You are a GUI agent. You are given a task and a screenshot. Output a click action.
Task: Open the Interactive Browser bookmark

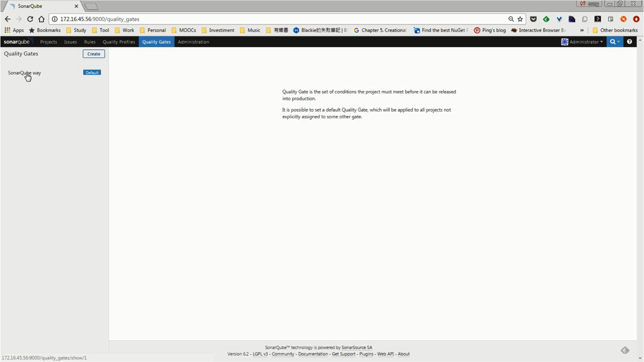pos(539,30)
